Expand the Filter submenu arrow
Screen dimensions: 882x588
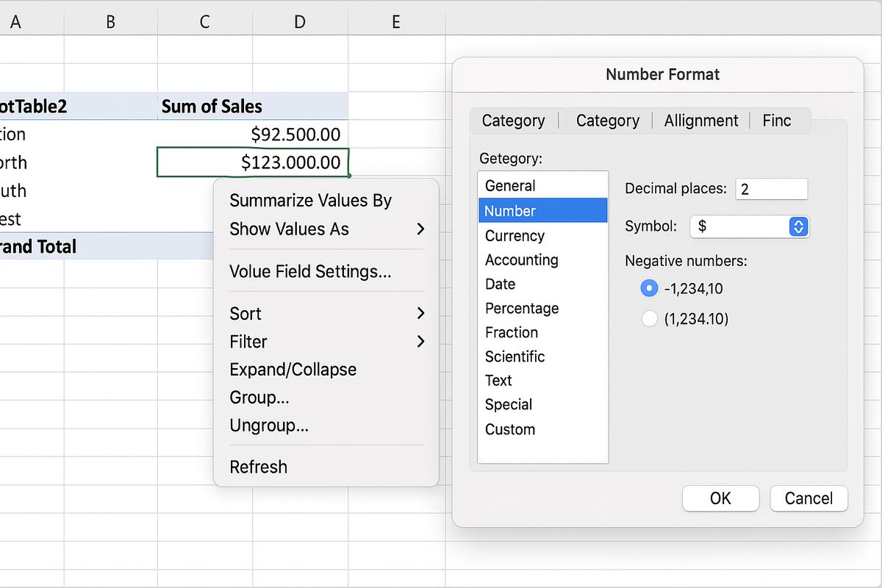pyautogui.click(x=420, y=342)
